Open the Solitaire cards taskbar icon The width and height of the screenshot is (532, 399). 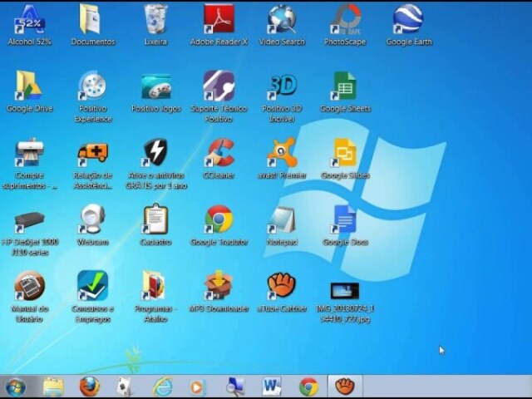(124, 387)
